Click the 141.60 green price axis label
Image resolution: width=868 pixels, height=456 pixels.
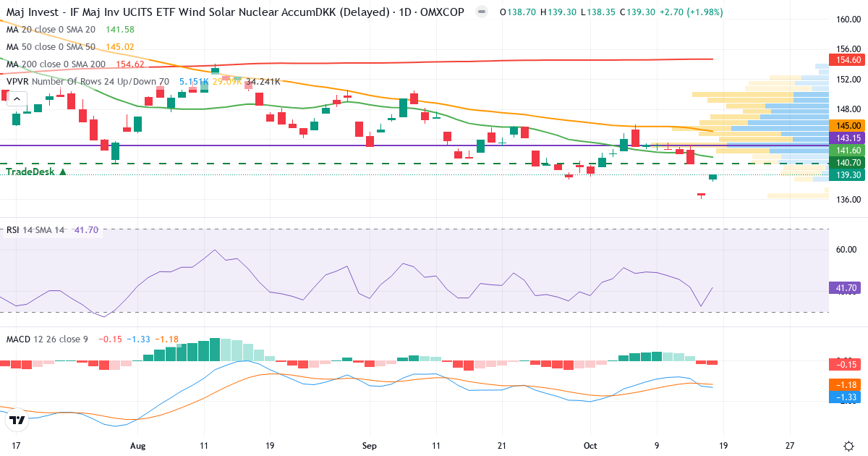848,150
